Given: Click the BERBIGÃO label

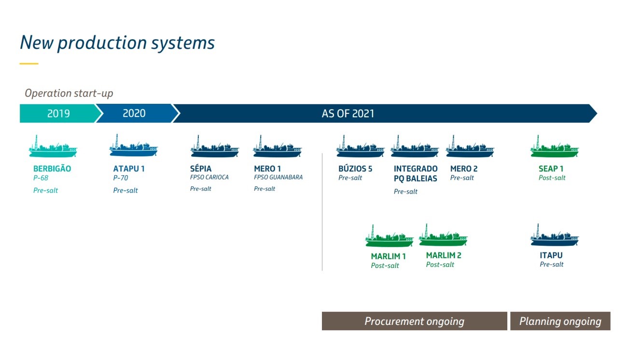Looking at the screenshot, I should pos(52,168).
